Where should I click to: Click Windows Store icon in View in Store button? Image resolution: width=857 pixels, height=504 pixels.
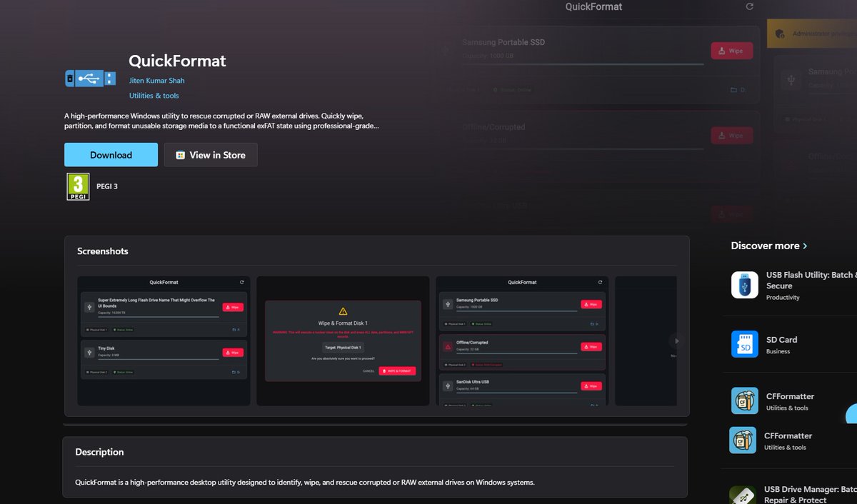pyautogui.click(x=181, y=155)
